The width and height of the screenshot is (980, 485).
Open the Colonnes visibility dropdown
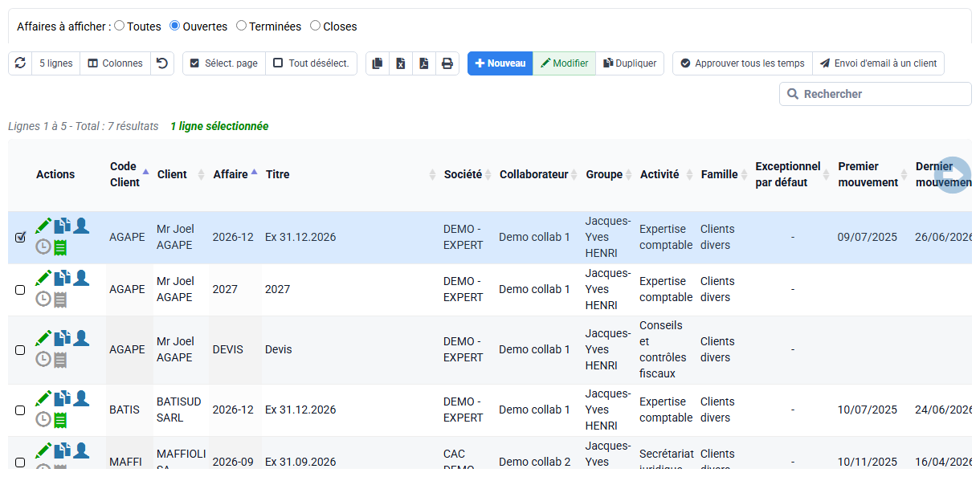[x=116, y=63]
